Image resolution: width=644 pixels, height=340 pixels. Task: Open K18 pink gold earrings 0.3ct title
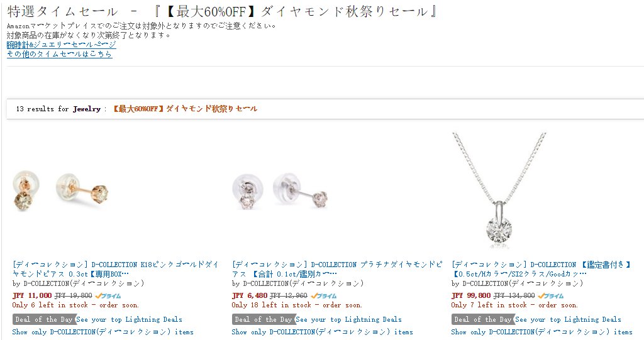(116, 269)
